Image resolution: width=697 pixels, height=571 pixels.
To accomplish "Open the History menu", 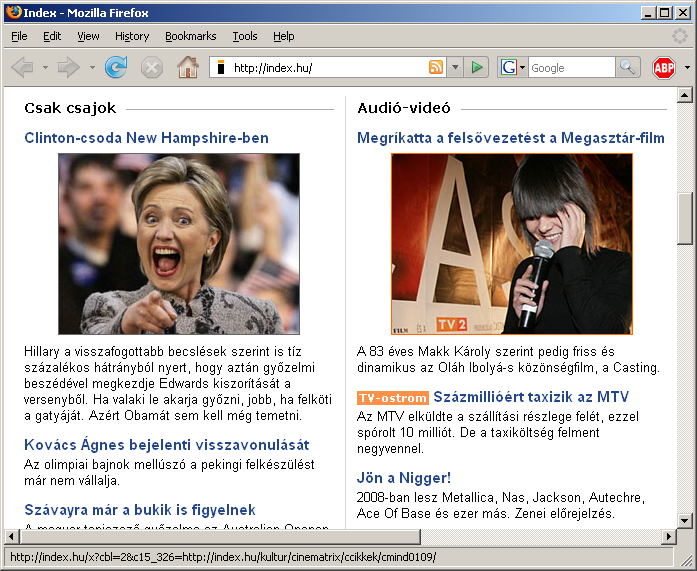I will (x=132, y=36).
